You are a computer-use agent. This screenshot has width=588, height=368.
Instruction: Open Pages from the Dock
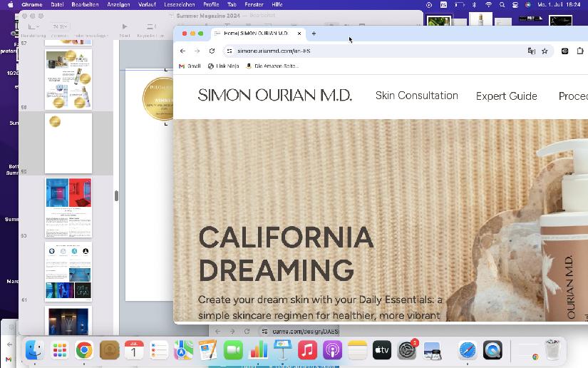(208, 350)
